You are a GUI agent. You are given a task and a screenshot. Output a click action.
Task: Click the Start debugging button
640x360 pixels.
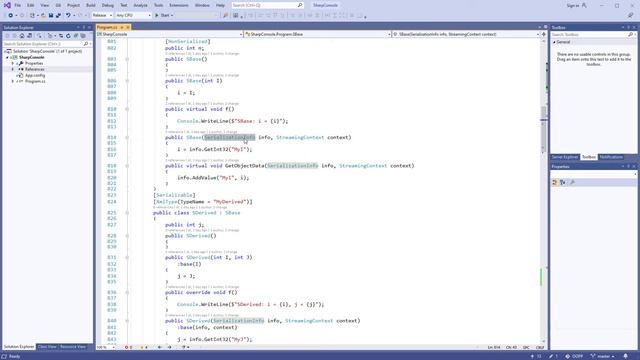[x=162, y=16]
